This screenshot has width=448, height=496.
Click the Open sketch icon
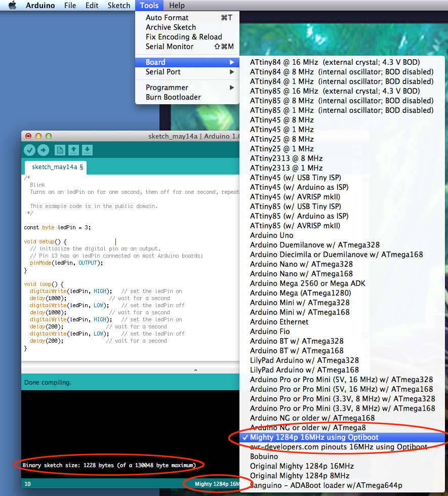pyautogui.click(x=73, y=150)
